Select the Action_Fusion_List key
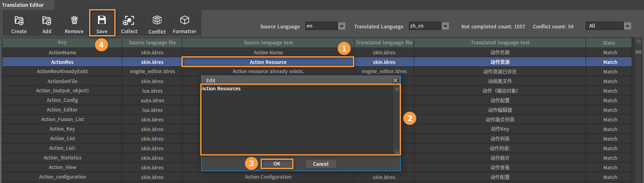The width and height of the screenshot is (644, 183). click(x=62, y=119)
